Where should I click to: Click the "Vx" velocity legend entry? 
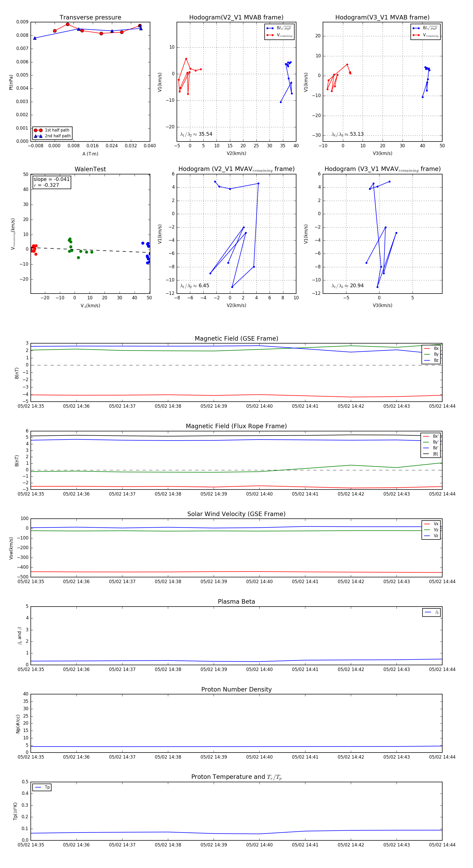pos(431,524)
